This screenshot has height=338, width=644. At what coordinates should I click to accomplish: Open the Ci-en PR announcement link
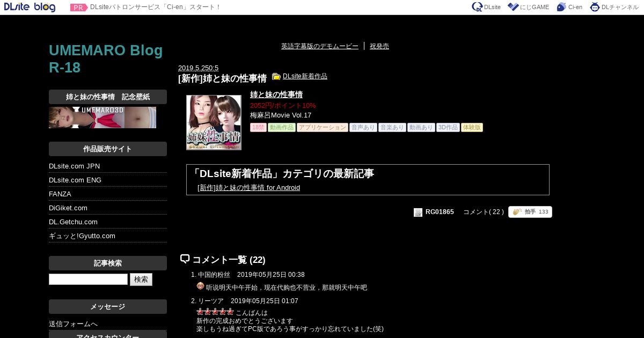coord(155,8)
